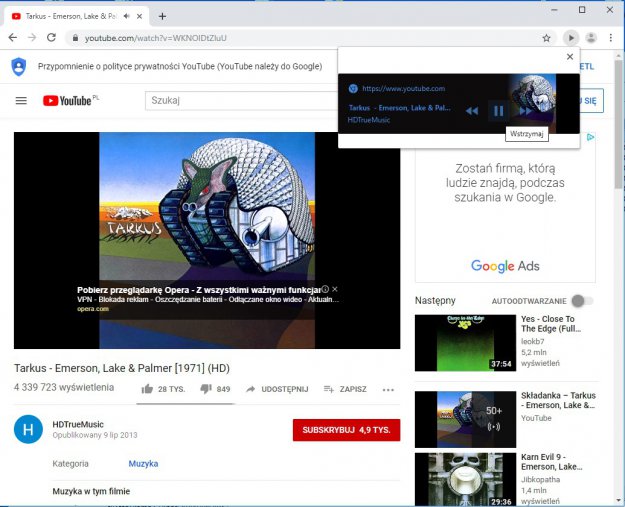Subscribe with the SUBSKRYBUJ button
Screen dimensions: 625x507
(x=346, y=430)
